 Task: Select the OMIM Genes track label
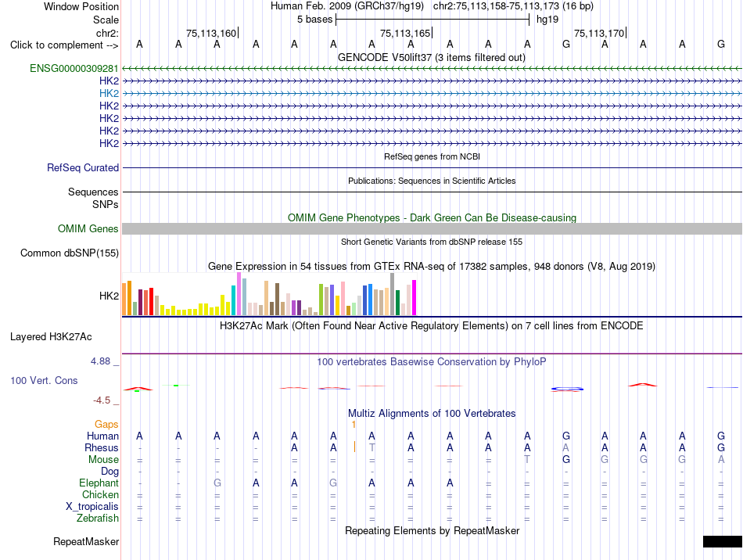[x=88, y=229]
